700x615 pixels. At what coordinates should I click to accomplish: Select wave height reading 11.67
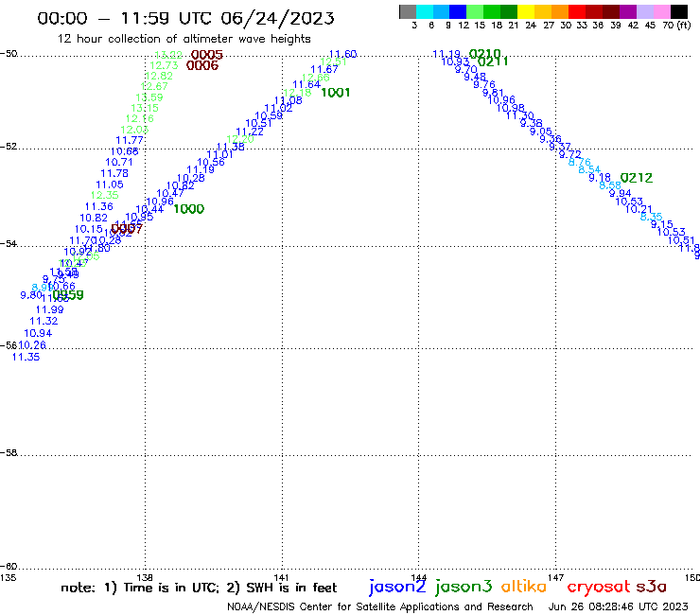[x=324, y=69]
